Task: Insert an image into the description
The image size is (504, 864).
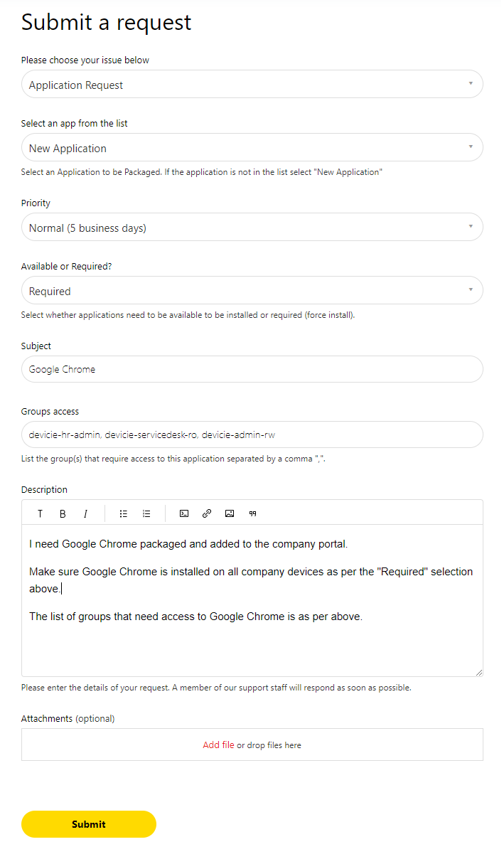Action: [230, 513]
